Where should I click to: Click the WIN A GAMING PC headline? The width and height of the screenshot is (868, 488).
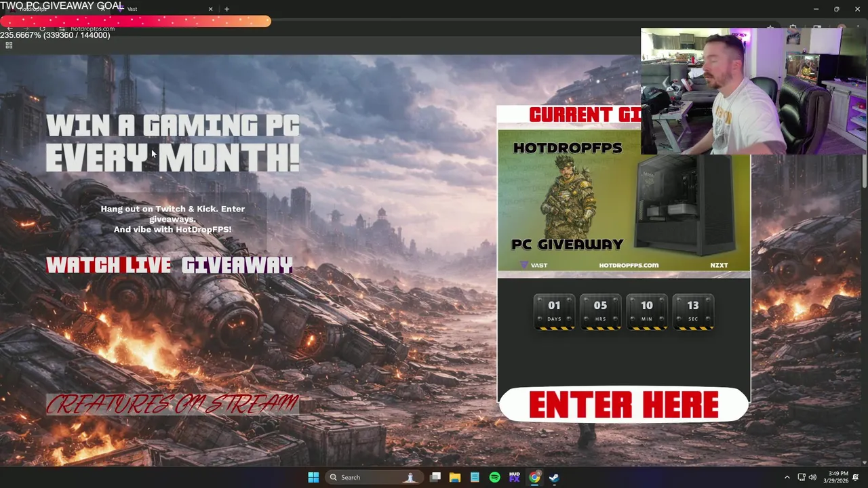click(173, 126)
